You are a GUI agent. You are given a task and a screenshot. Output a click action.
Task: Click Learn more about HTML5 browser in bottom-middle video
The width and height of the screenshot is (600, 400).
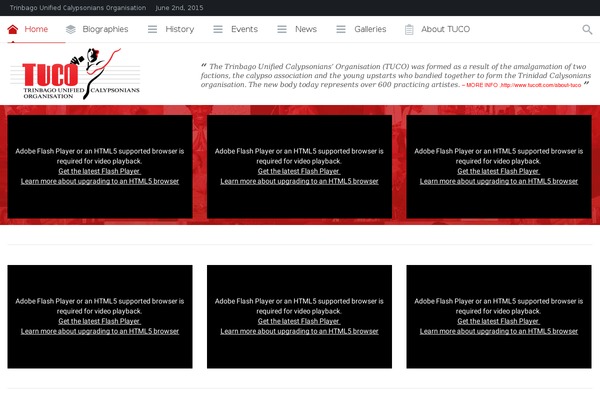pos(299,331)
